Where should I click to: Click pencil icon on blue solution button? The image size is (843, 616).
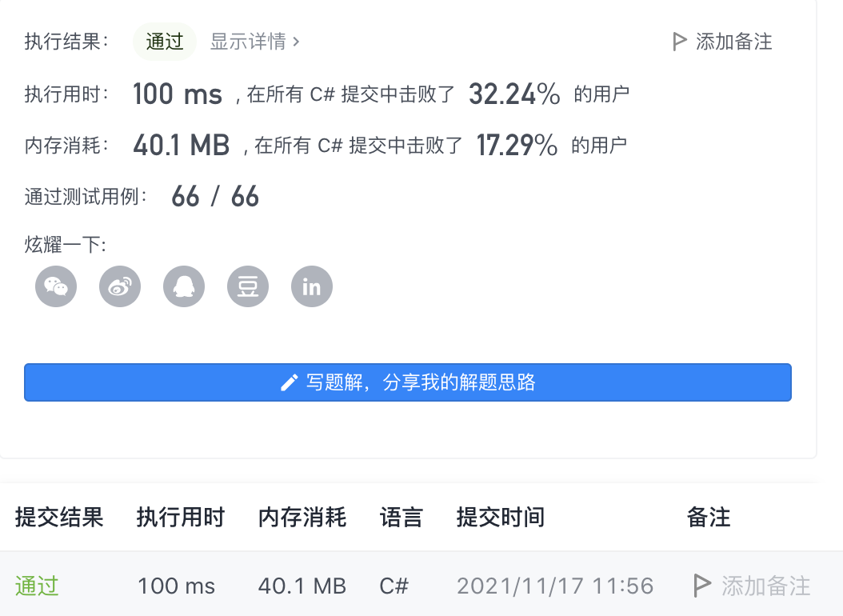coord(290,382)
